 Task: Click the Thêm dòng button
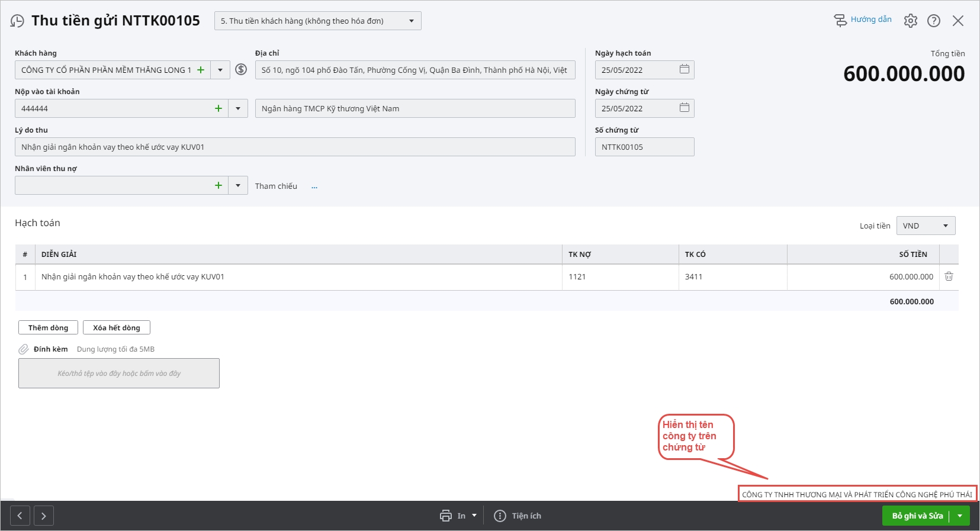click(48, 327)
